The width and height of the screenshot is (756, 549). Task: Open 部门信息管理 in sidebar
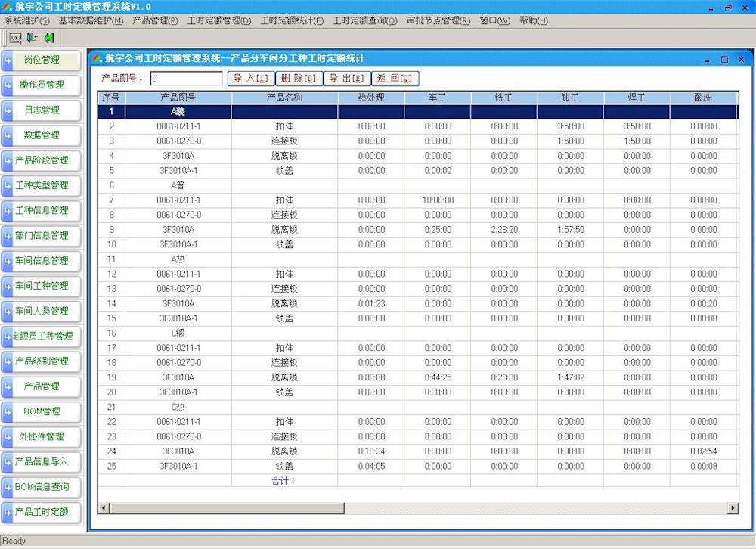point(42,235)
